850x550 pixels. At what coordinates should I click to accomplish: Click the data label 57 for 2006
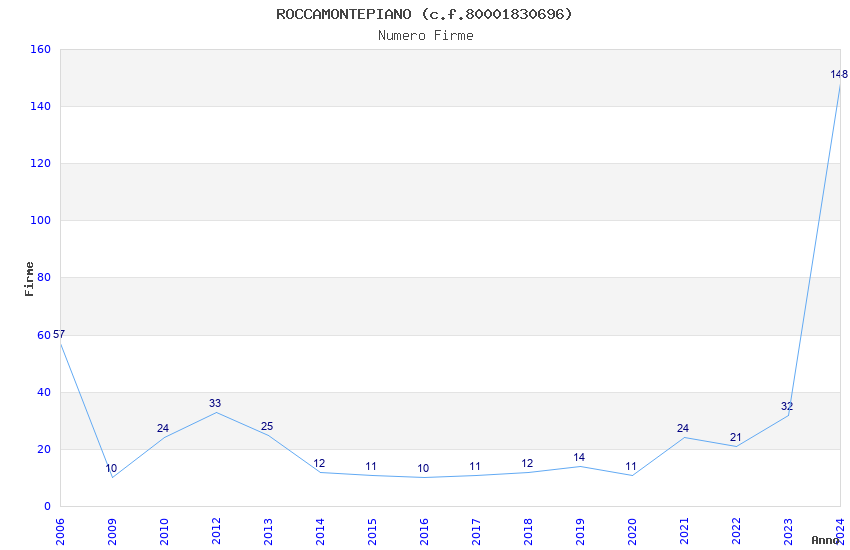tap(59, 334)
